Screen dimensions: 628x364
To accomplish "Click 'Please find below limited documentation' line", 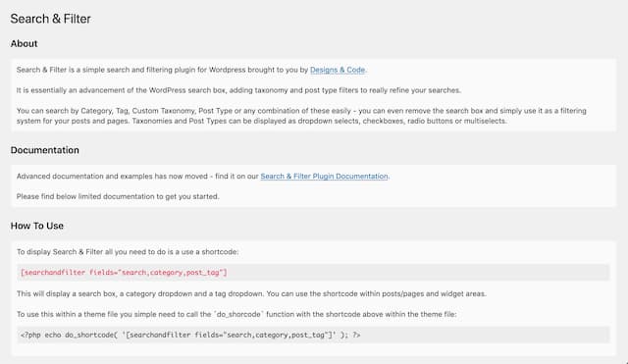I will point(118,196).
